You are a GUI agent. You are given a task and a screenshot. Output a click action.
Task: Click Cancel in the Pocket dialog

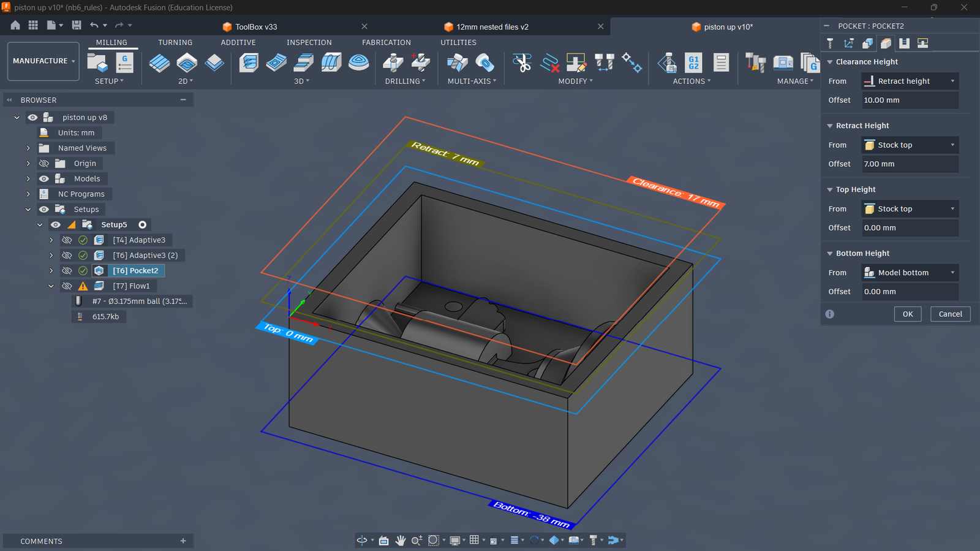(951, 314)
